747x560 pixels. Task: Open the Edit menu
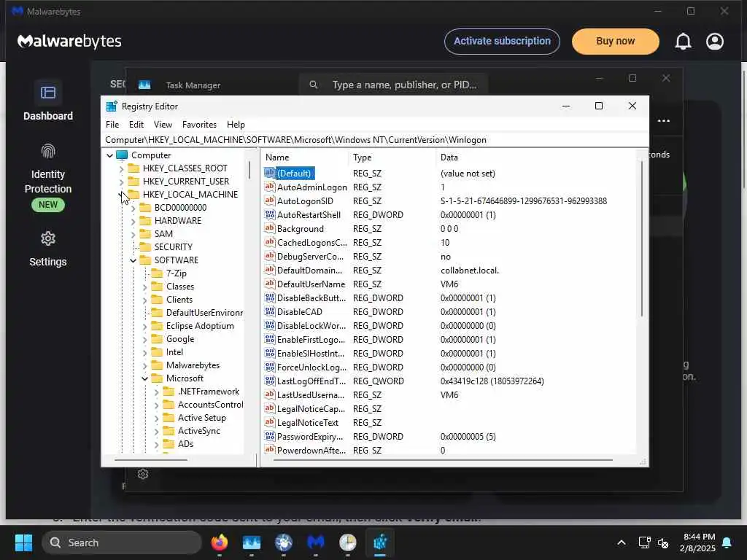tap(136, 125)
